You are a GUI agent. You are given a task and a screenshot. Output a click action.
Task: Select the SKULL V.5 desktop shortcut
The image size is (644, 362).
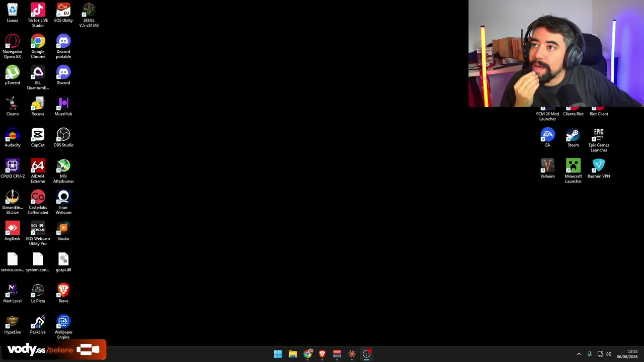point(89,10)
